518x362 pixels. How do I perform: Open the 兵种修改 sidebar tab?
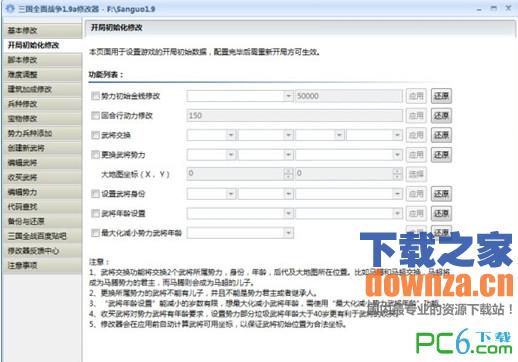(42, 104)
